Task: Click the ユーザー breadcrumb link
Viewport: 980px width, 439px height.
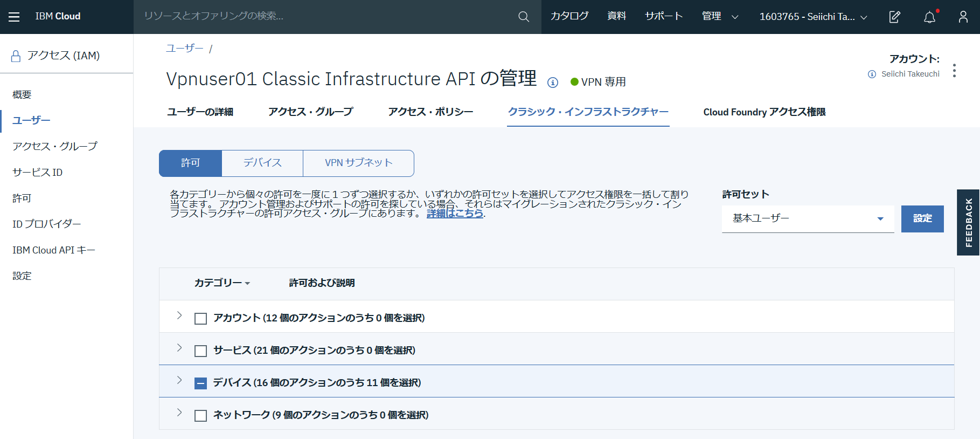Action: [x=184, y=48]
